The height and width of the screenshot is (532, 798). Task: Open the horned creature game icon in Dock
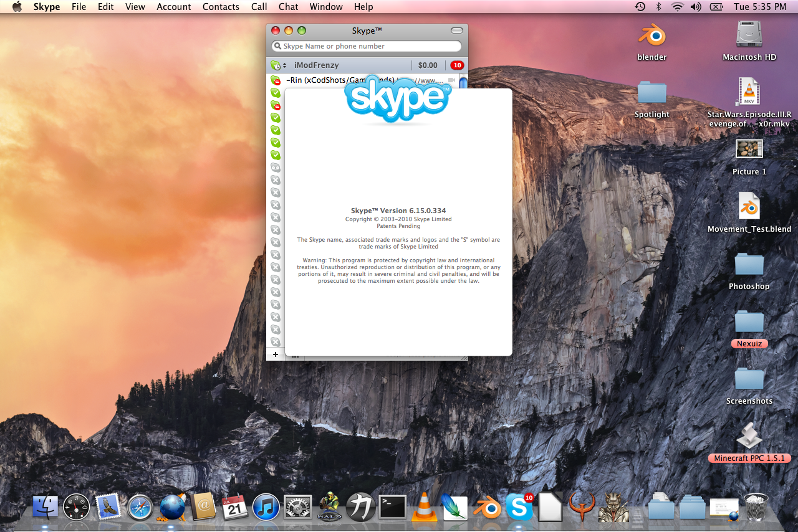[614, 506]
